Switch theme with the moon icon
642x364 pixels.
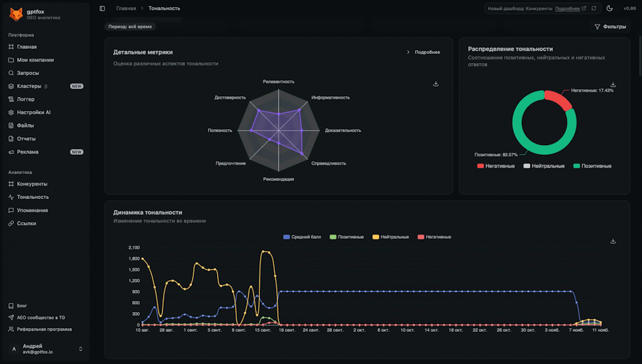609,8
